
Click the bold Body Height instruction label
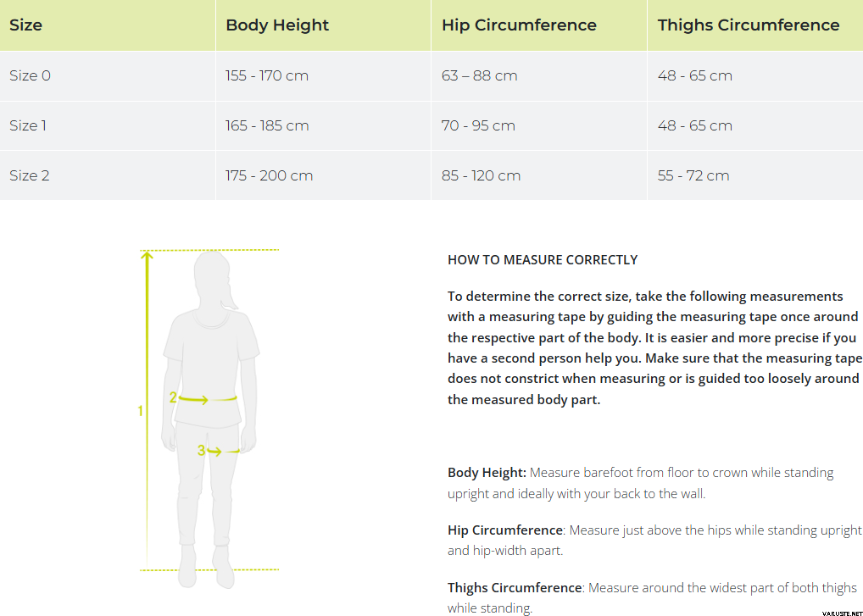coord(487,473)
